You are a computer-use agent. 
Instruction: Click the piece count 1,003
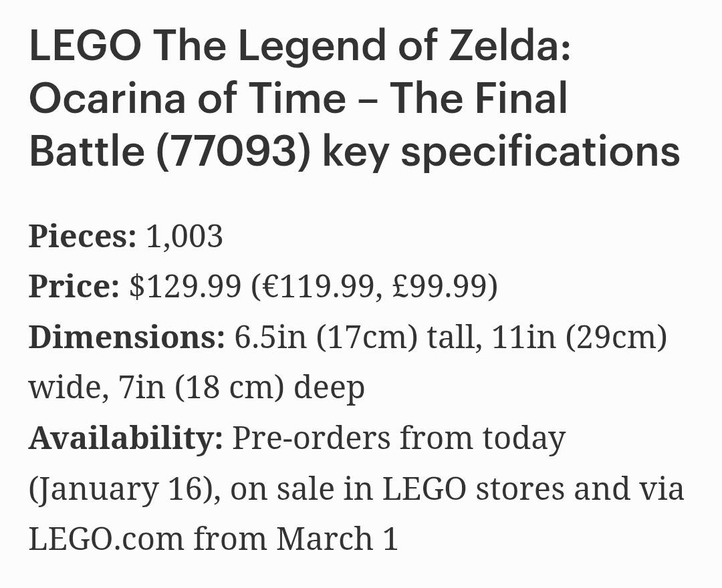(x=185, y=236)
